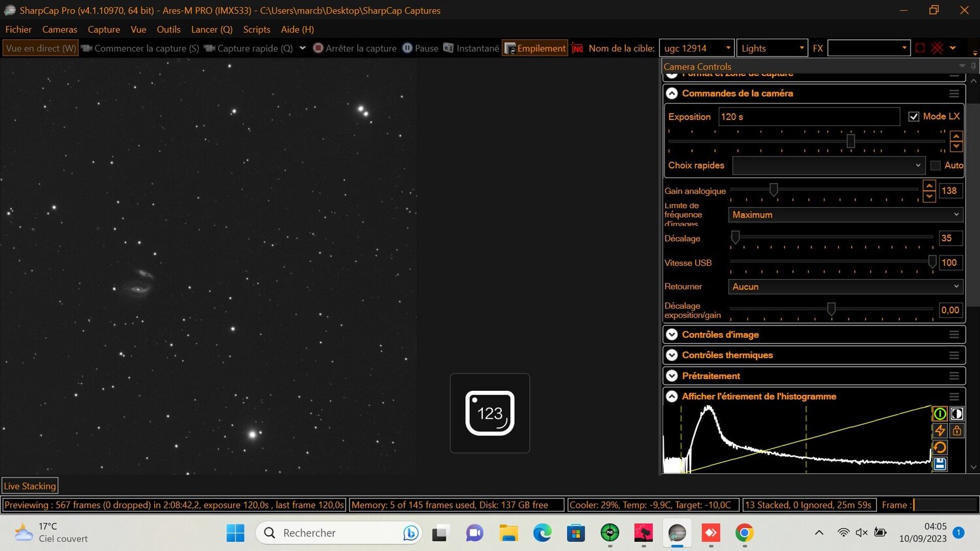Image resolution: width=980 pixels, height=551 pixels.
Task: Open the Cameras menu
Action: point(59,29)
